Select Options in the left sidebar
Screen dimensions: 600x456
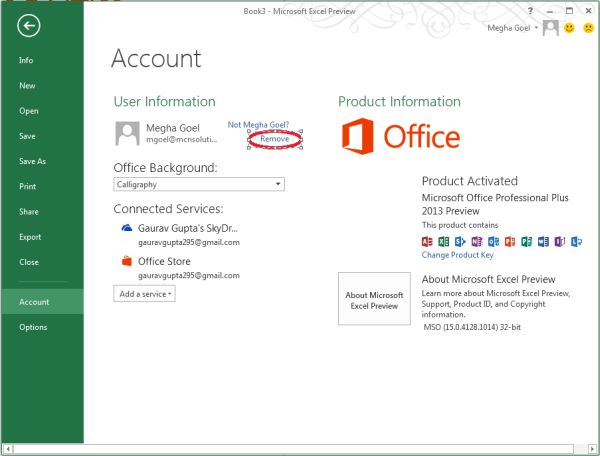[33, 327]
